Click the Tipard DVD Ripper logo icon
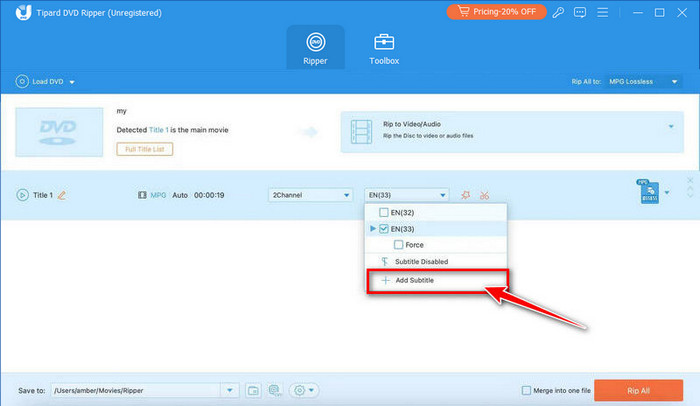This screenshot has width=700, height=406. tap(23, 13)
